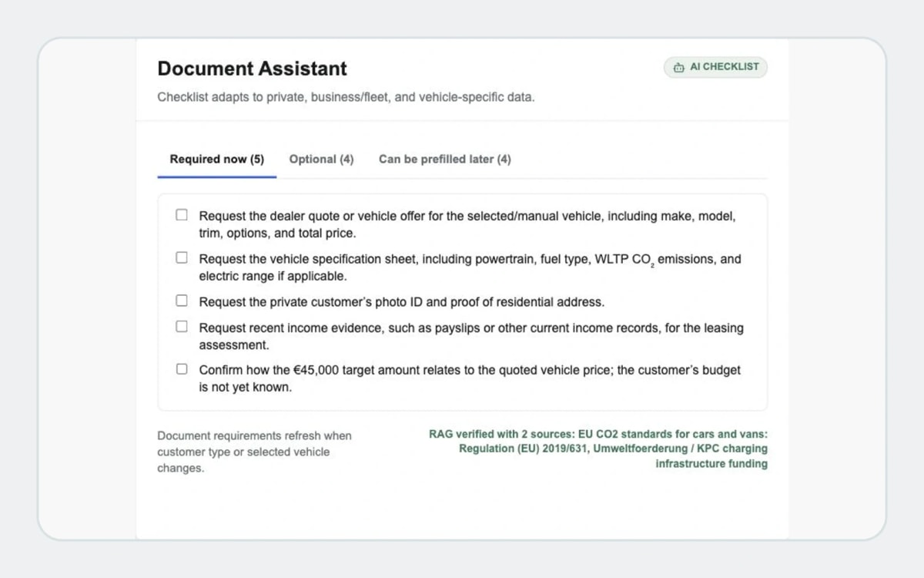
Task: Click the 'Checklist adapts to private, business/fleet' subtitle
Action: 346,97
